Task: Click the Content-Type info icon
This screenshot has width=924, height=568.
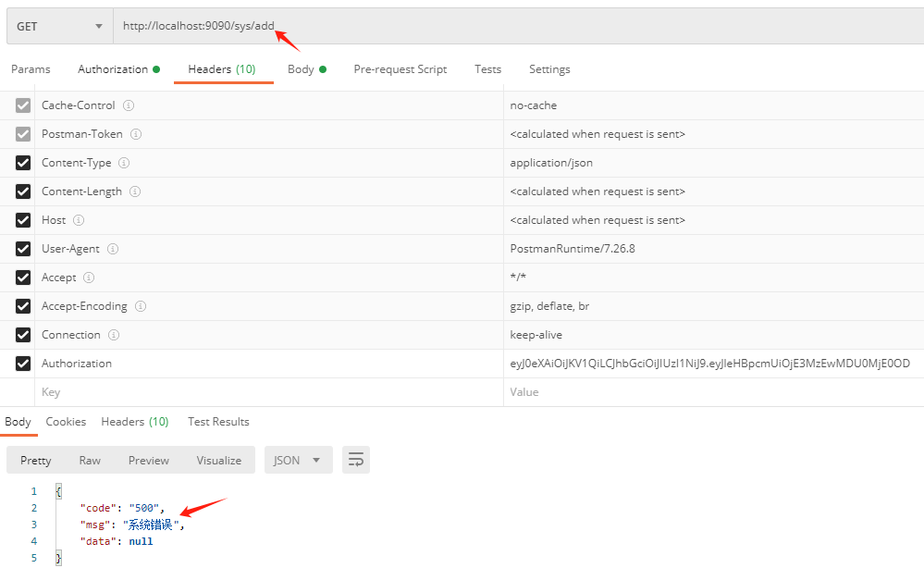Action: [124, 163]
